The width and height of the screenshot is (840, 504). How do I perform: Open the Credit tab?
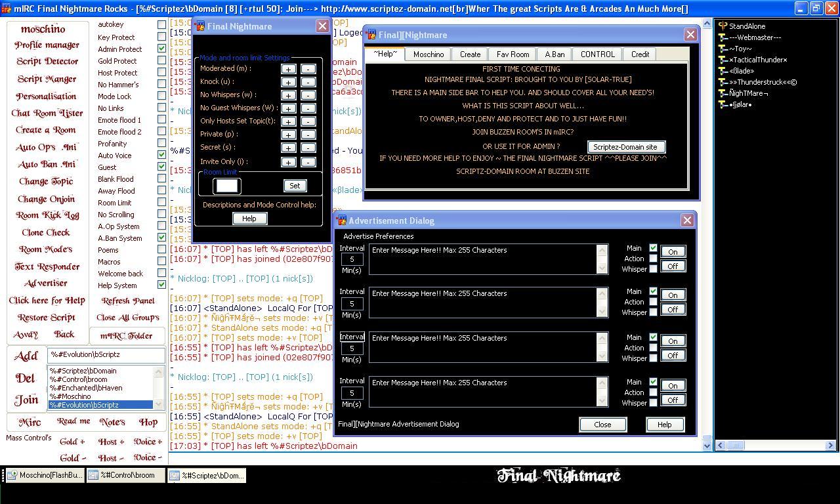640,54
